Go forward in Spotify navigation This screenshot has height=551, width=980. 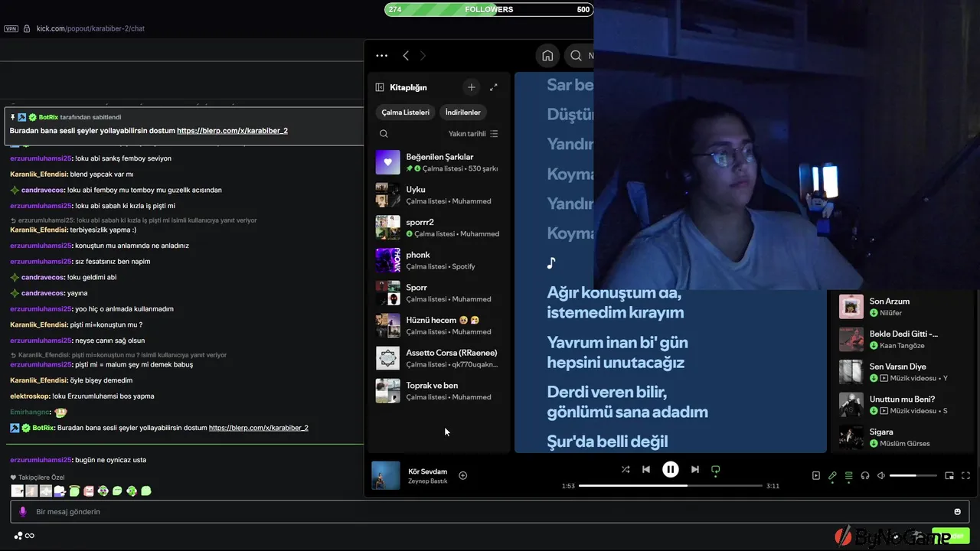[423, 55]
